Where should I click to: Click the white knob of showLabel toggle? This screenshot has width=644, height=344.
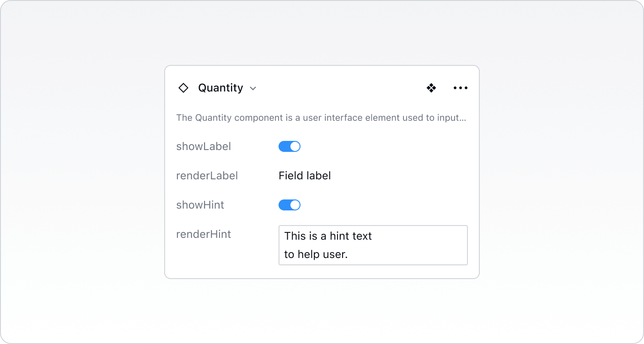pos(295,146)
